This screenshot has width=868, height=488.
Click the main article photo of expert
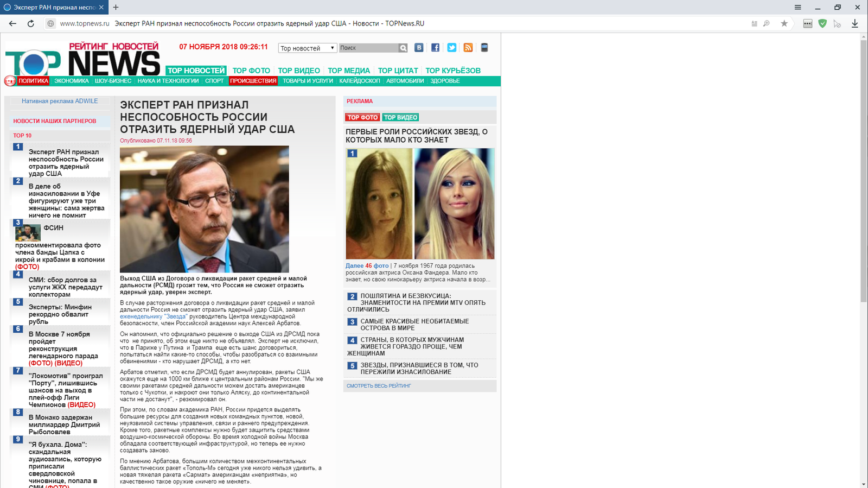[x=205, y=209]
